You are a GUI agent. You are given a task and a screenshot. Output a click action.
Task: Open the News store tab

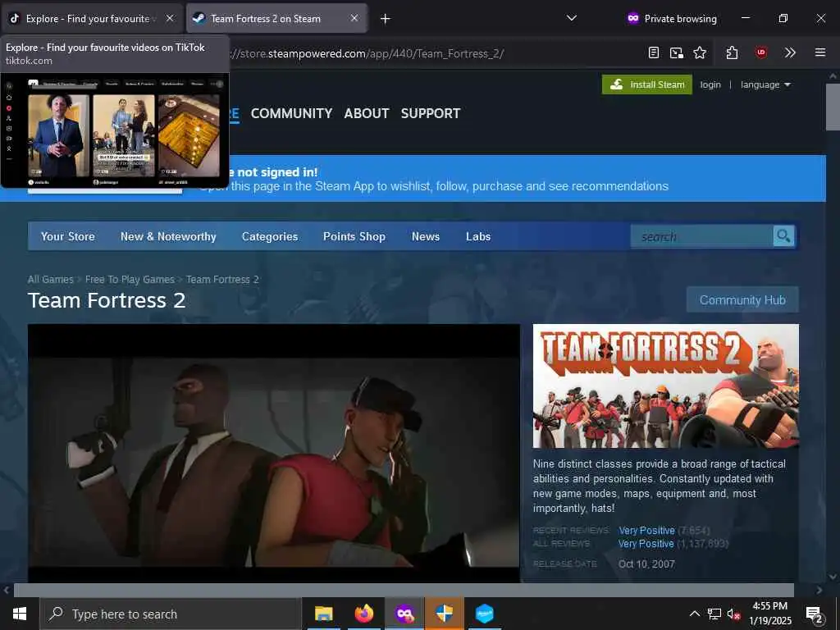point(426,236)
